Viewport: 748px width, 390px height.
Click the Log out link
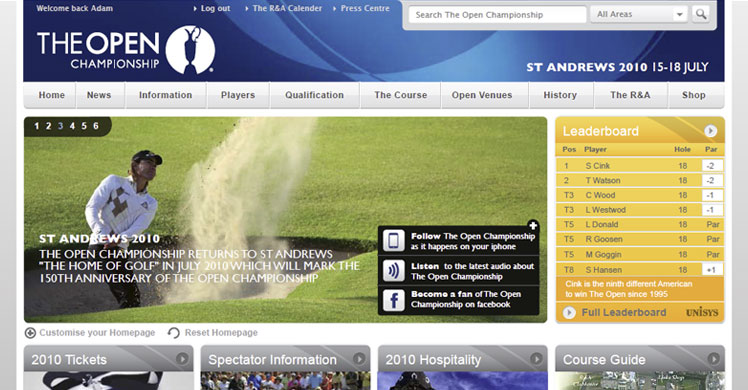pos(215,9)
